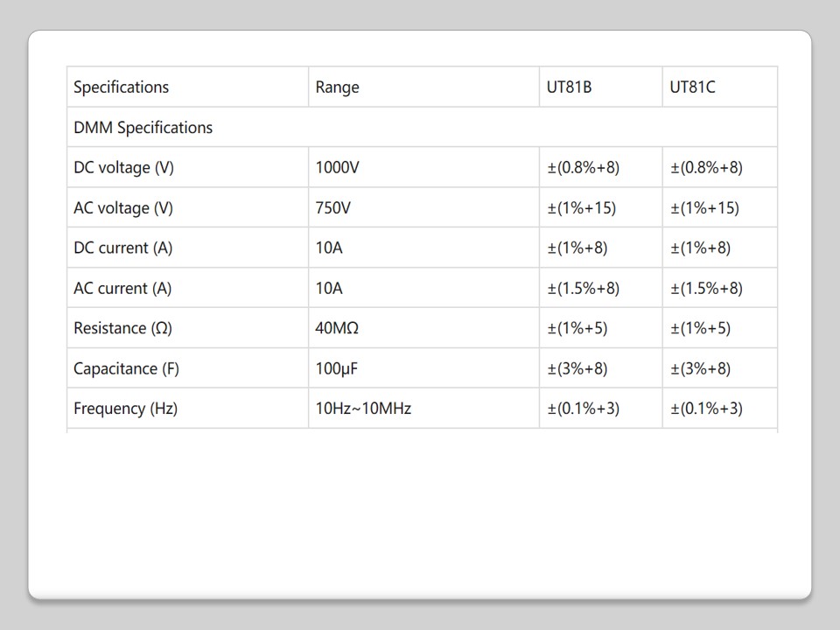The height and width of the screenshot is (630, 840).
Task: Select the Range column header
Action: click(x=338, y=87)
